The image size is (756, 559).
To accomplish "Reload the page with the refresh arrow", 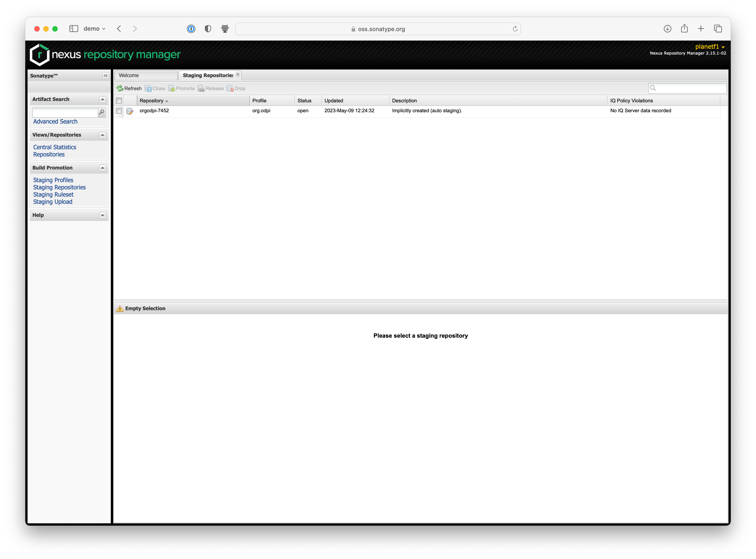I will pyautogui.click(x=515, y=29).
